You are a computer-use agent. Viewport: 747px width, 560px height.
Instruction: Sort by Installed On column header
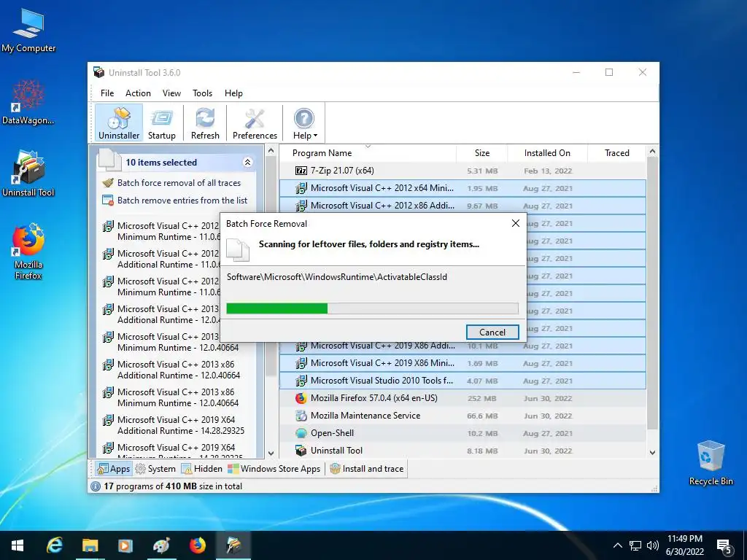(547, 153)
